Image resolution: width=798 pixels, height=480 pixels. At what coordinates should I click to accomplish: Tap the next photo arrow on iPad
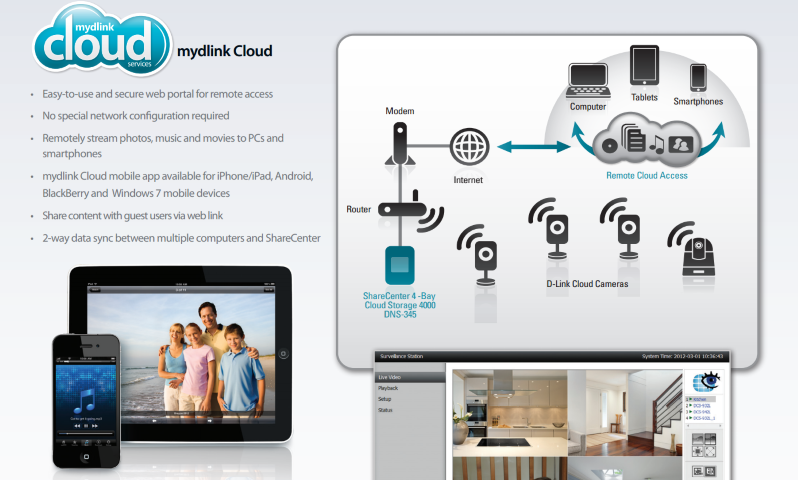(209, 420)
